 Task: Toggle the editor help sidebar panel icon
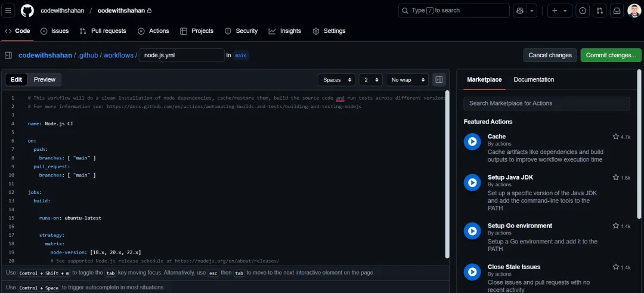click(x=439, y=80)
